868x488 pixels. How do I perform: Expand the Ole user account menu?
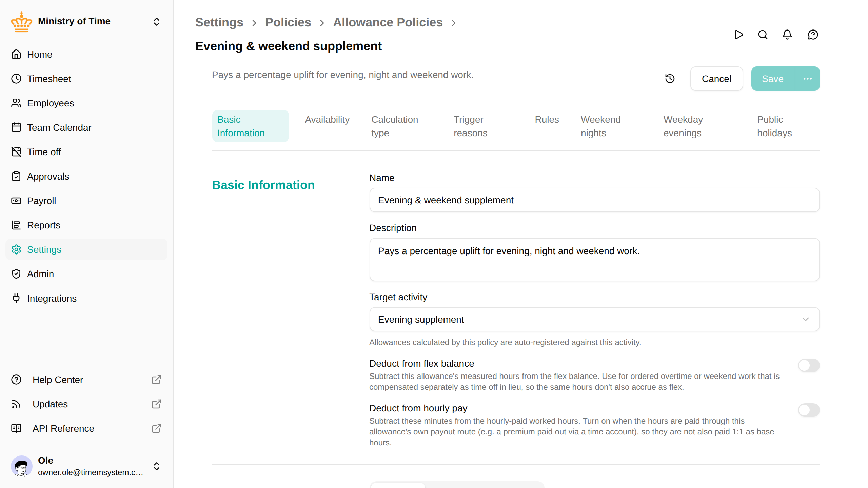click(x=156, y=466)
